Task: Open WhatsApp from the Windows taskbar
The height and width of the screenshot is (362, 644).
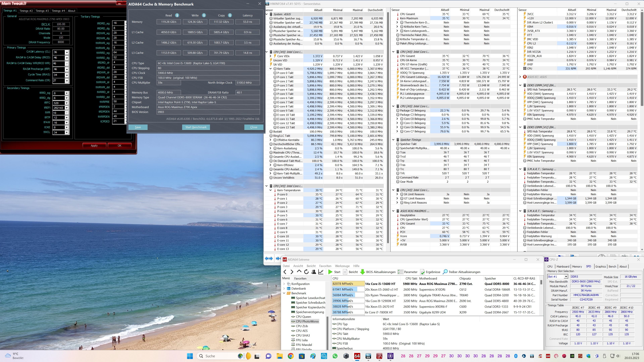Action: coord(335,356)
